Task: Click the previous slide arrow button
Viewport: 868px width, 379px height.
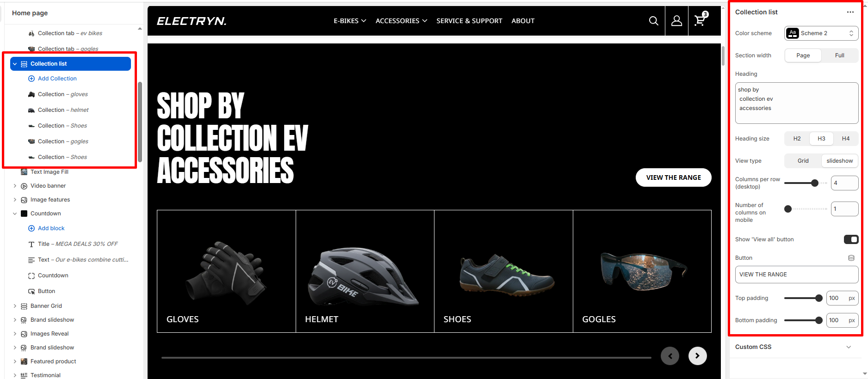Action: [x=670, y=356]
